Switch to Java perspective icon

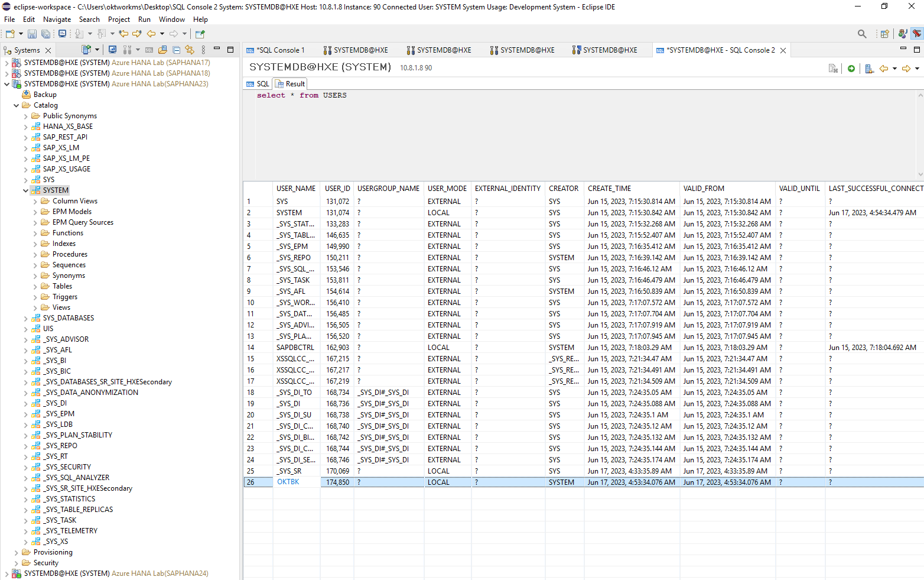902,34
